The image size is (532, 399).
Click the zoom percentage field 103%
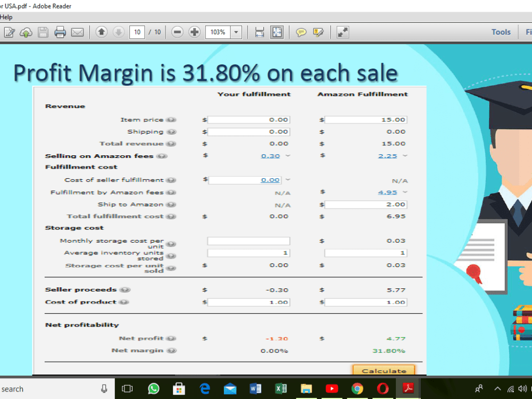[218, 32]
